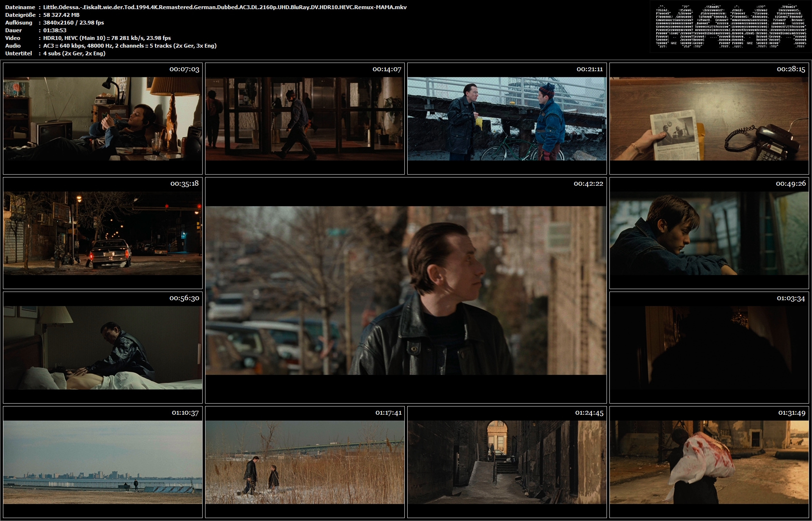Click the timestamp text 00:07:03
The image size is (812, 521).
[x=184, y=69]
